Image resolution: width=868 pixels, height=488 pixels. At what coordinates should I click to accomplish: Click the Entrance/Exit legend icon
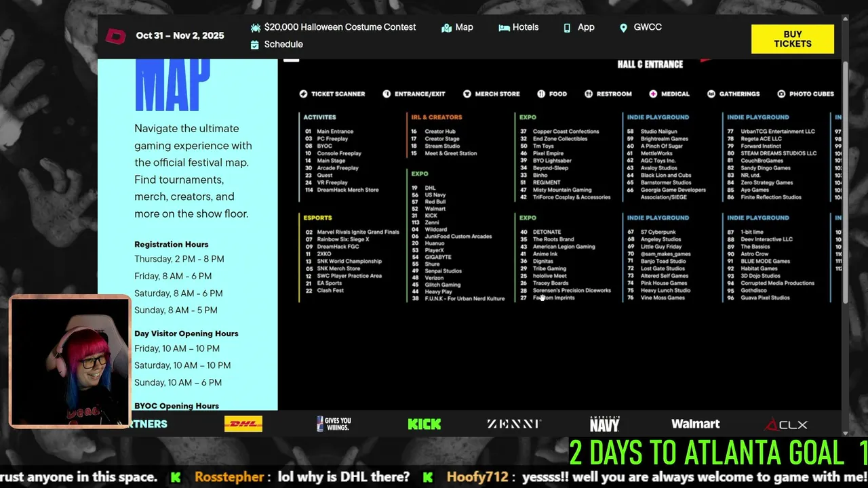(x=387, y=94)
